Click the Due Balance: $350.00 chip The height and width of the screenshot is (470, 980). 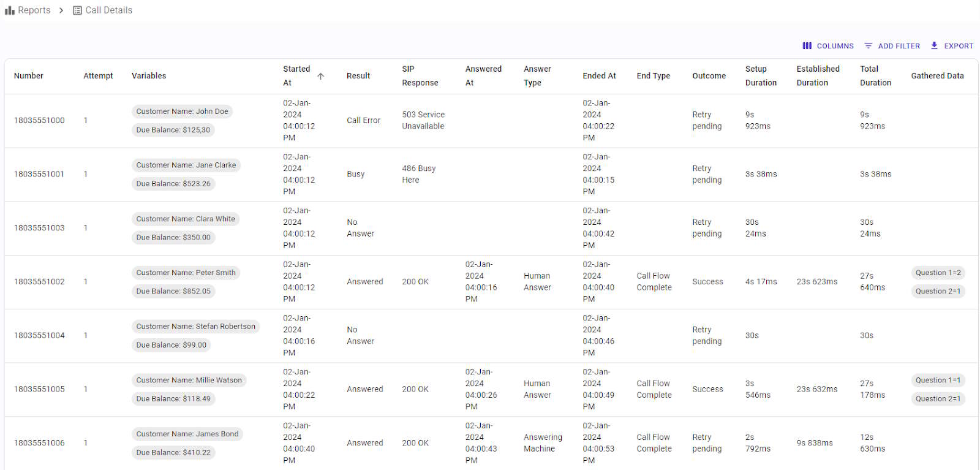173,237
